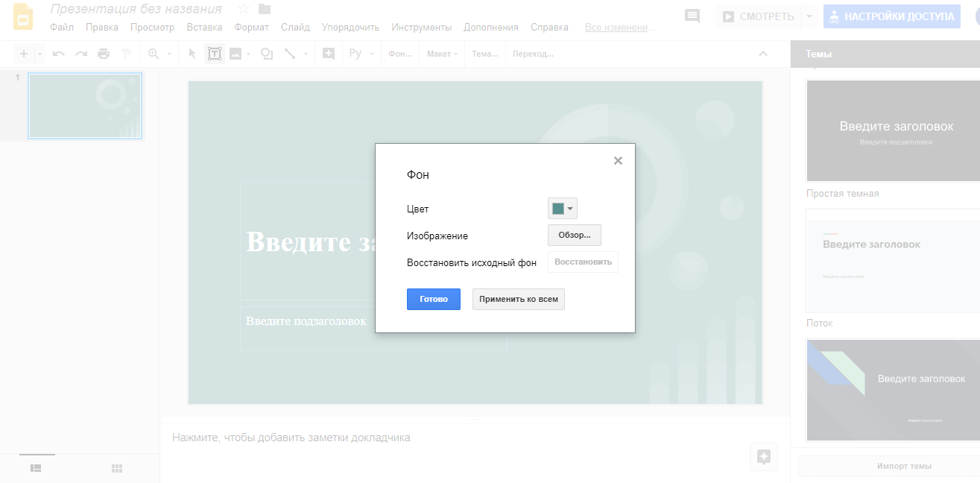980x483 pixels.
Task: Click the Print icon
Action: (x=104, y=53)
